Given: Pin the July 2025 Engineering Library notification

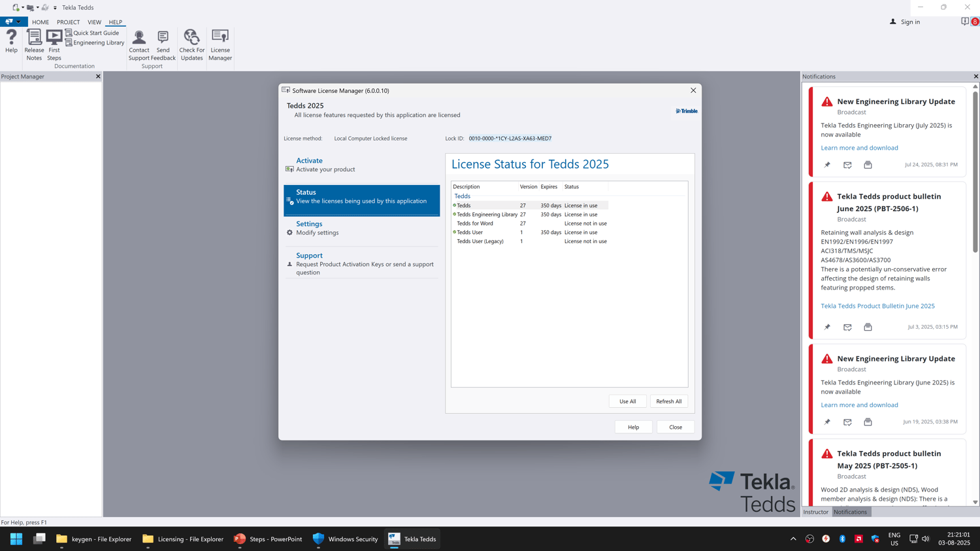Looking at the screenshot, I should click(827, 165).
